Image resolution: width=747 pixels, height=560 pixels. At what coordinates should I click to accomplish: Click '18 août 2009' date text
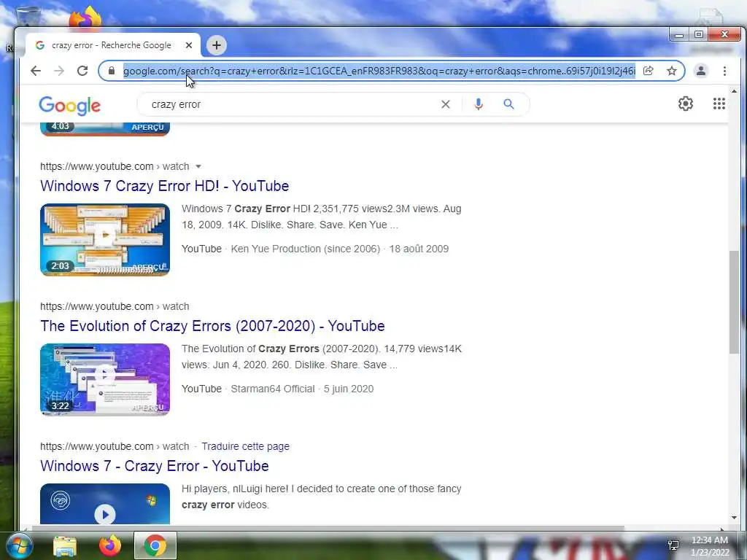[x=419, y=249]
